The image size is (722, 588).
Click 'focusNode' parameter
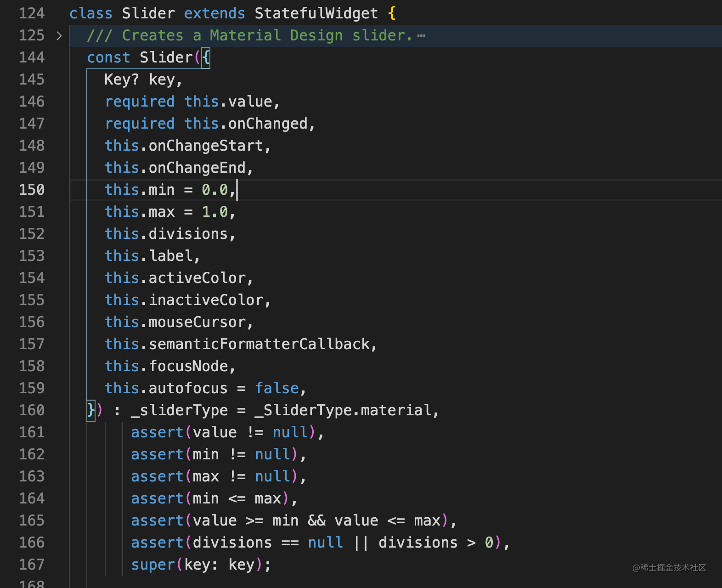pyautogui.click(x=188, y=366)
